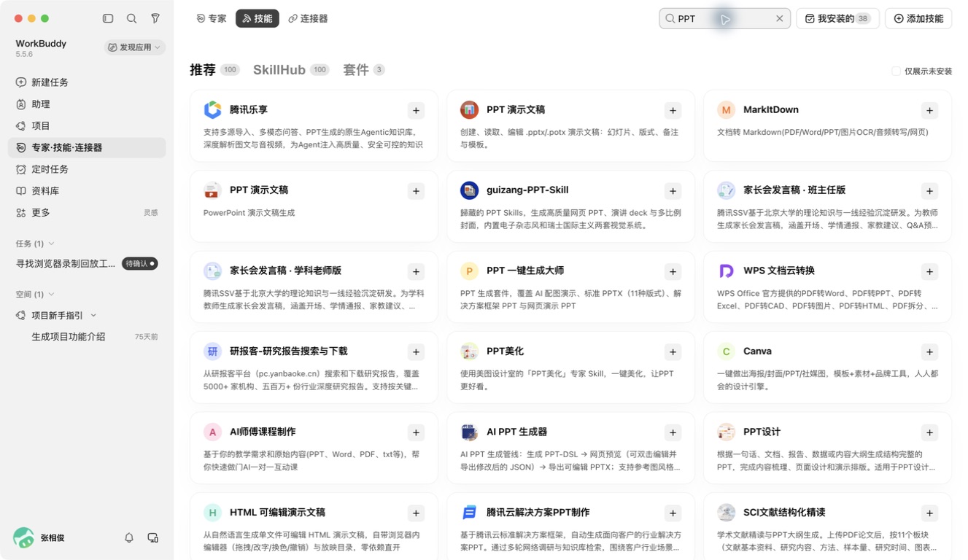Open user profile 张相俊
The height and width of the screenshot is (560, 968).
40,537
